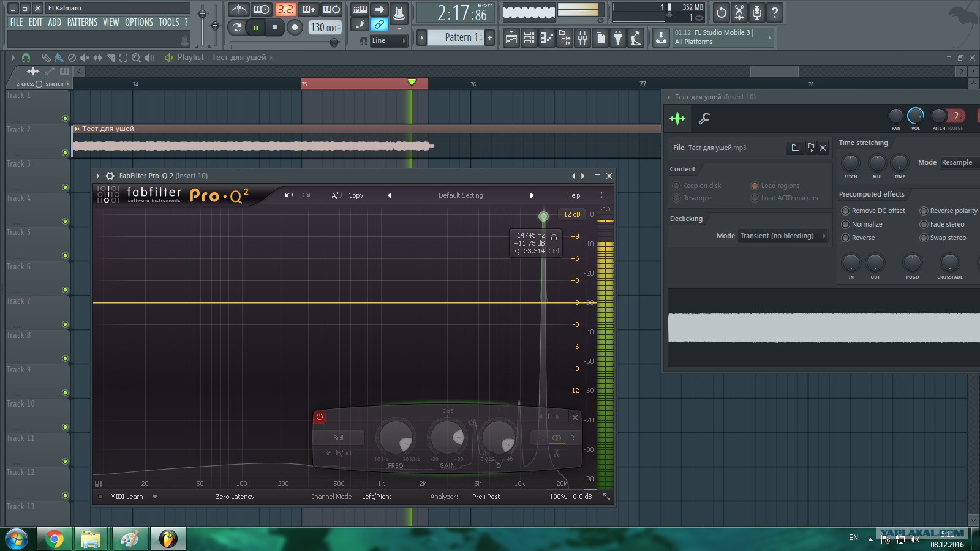Change the Channel Mode Left/Right selector
980x551 pixels.
[x=377, y=497]
